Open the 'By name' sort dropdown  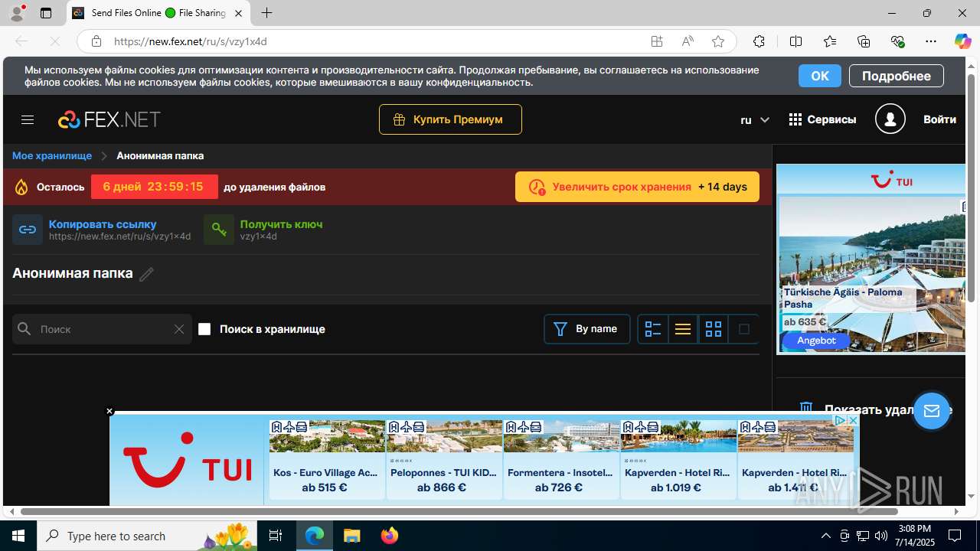(587, 329)
